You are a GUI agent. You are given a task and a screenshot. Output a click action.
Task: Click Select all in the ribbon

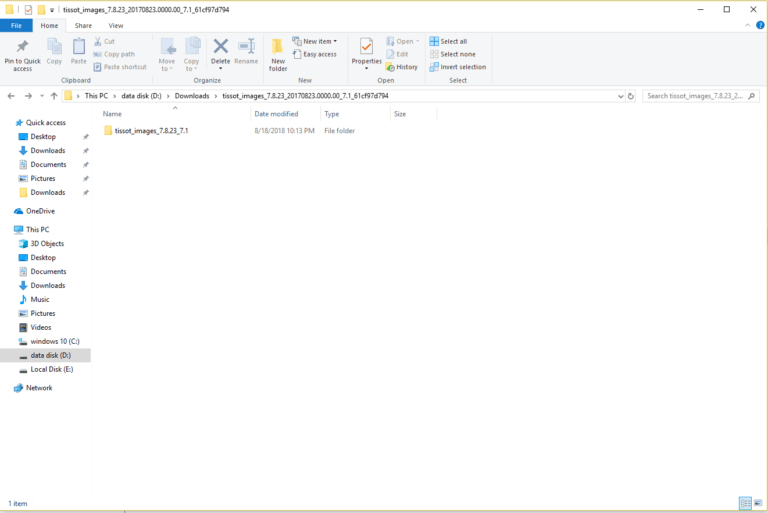(x=448, y=41)
